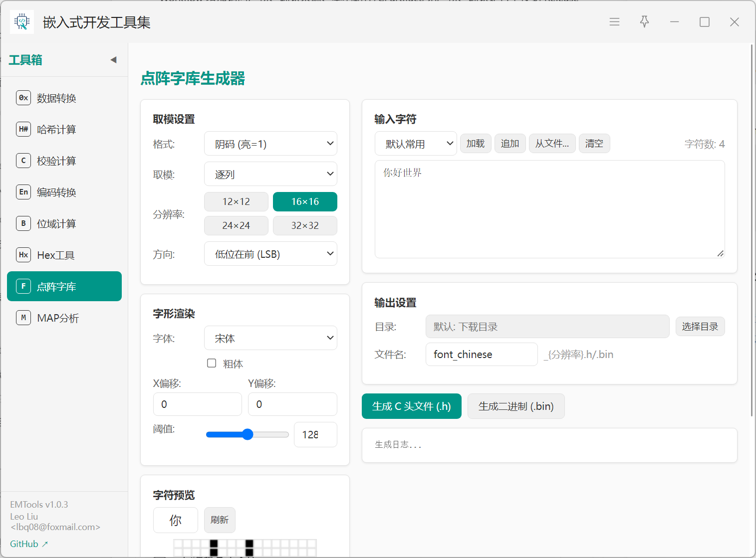
Task: Open 数据转换 tool from sidebar
Action: 64,98
